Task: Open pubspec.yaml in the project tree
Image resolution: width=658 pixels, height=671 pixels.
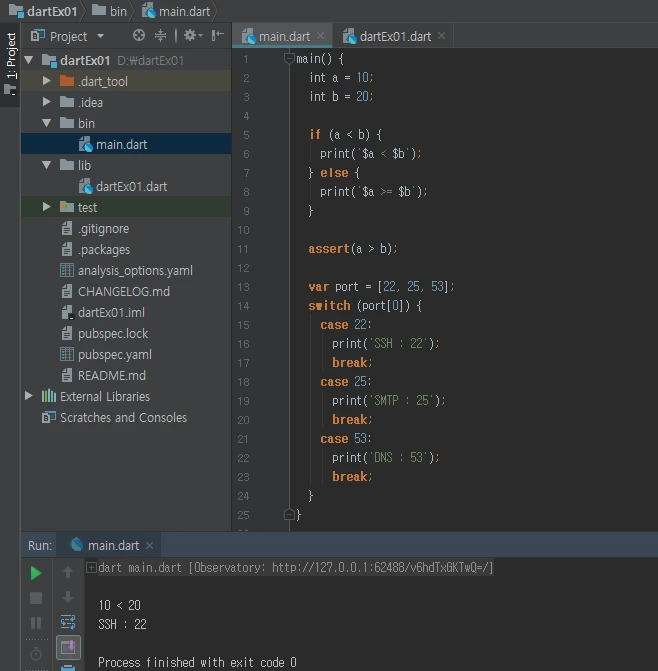Action: click(114, 354)
